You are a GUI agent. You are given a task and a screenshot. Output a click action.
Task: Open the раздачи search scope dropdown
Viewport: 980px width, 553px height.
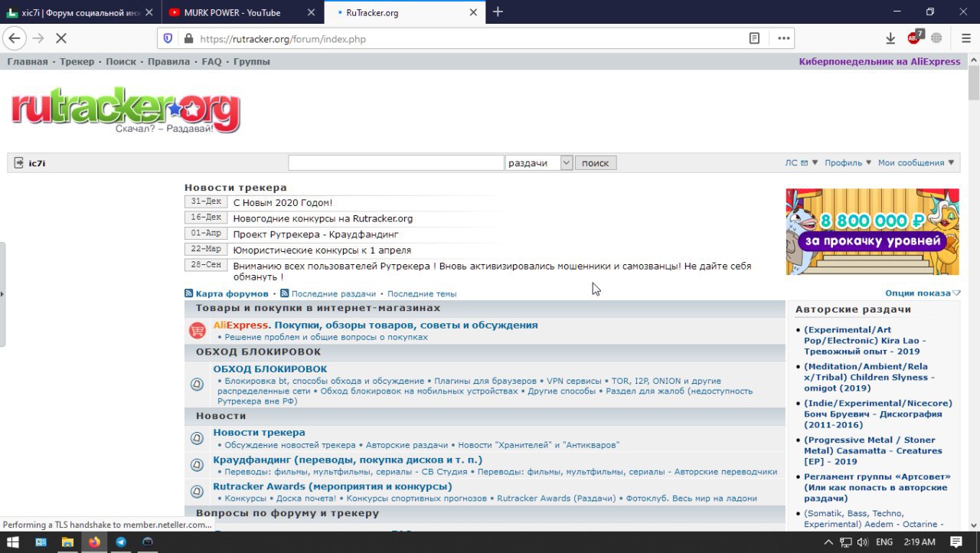(539, 162)
